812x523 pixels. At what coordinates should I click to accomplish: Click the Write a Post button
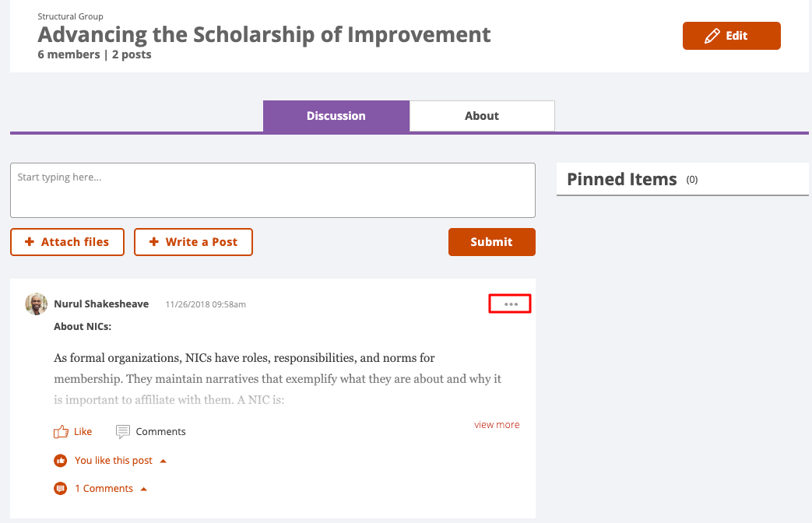(193, 242)
